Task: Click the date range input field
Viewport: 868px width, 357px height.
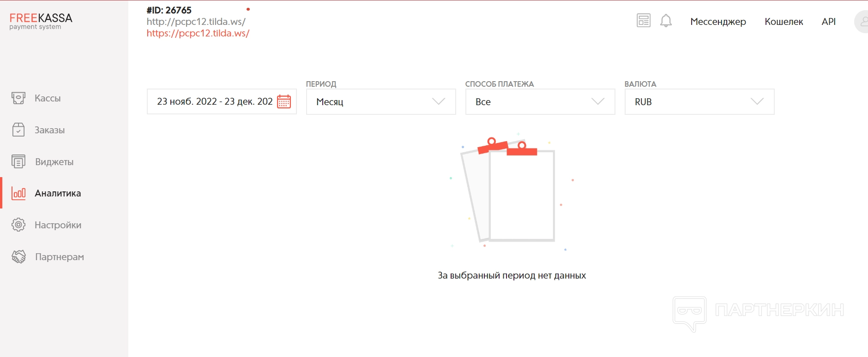Action: tap(214, 102)
